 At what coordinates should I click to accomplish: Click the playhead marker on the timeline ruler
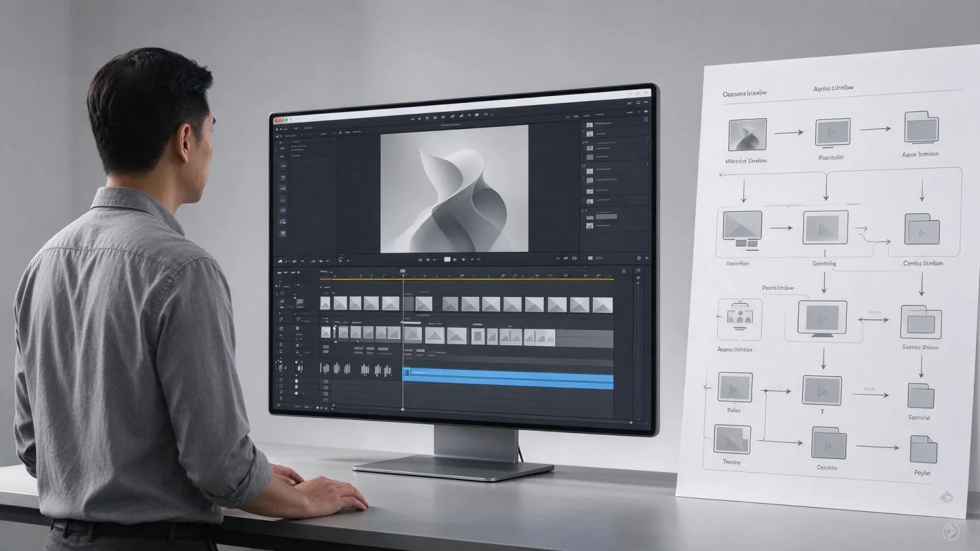pyautogui.click(x=402, y=270)
